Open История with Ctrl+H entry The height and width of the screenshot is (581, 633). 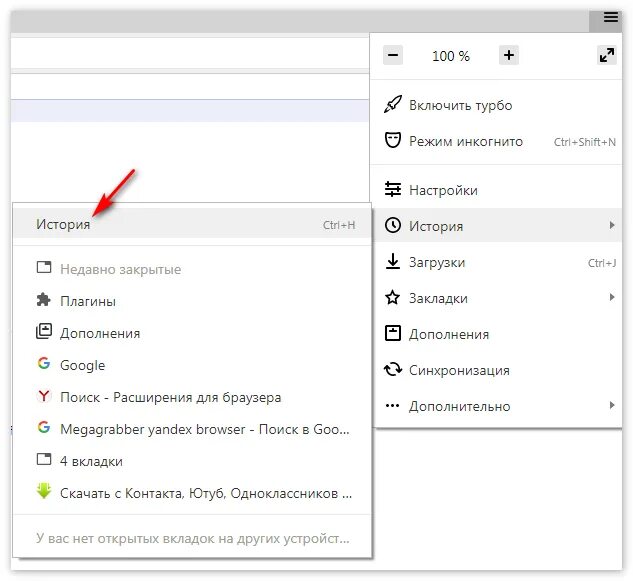[192, 224]
